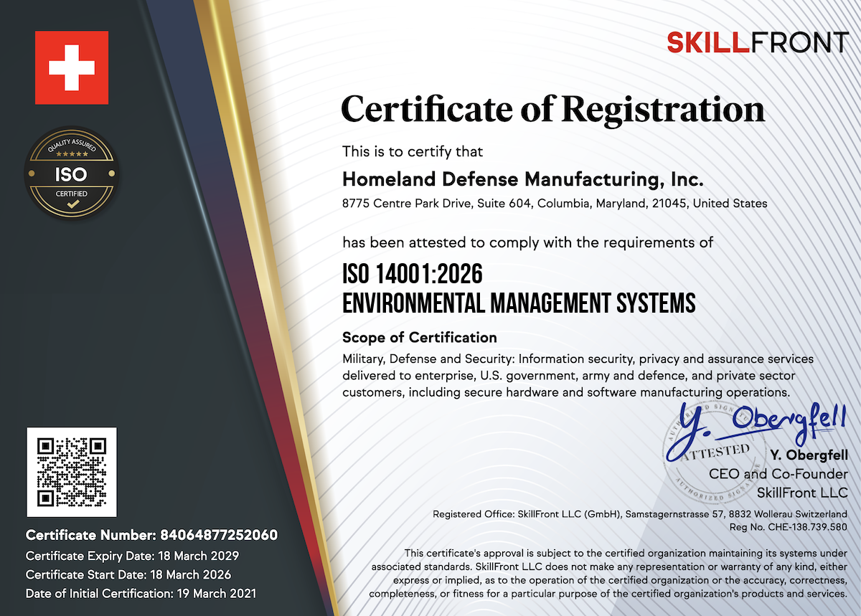Click Homeland Defense Manufacturing, Inc. name

coord(523,179)
